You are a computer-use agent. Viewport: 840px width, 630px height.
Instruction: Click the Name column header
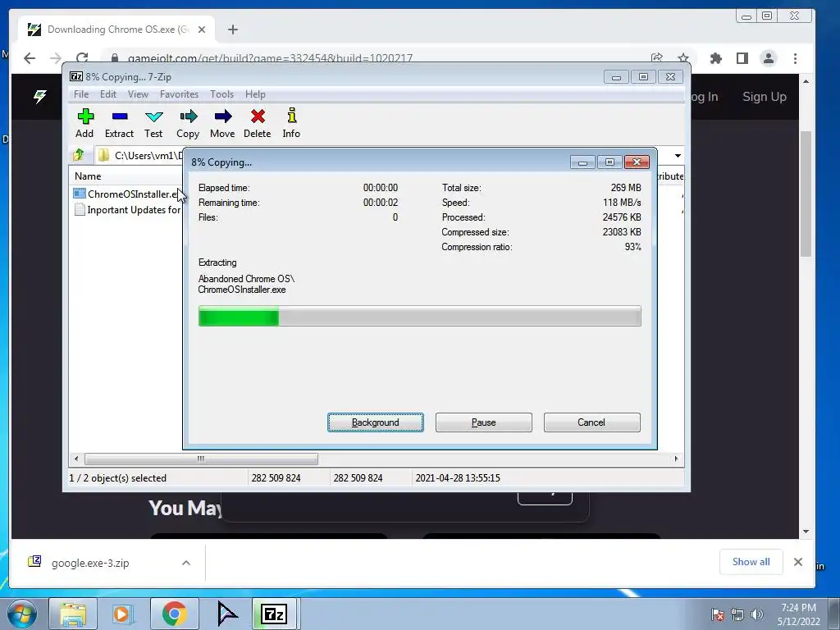tap(88, 176)
